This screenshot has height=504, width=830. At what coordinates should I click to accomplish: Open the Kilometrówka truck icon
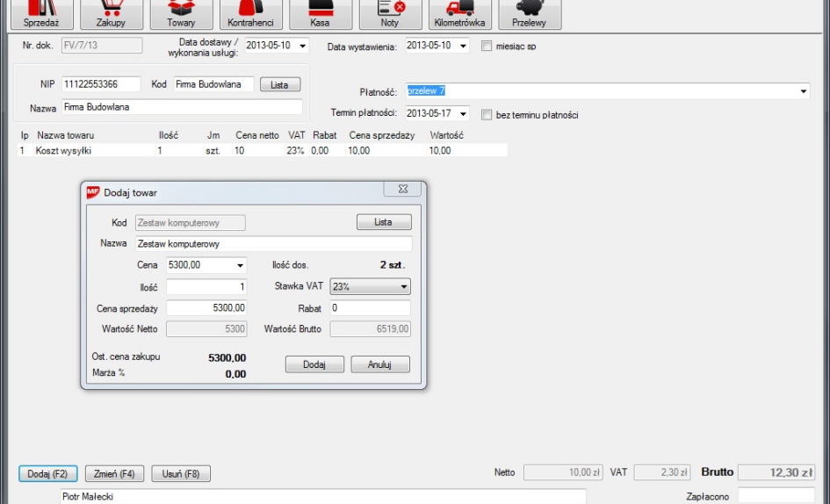click(x=459, y=13)
